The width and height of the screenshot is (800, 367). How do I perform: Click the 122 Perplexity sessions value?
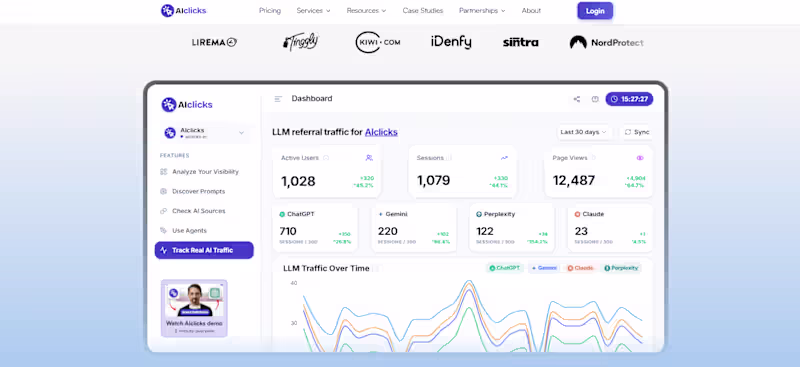[x=485, y=231]
